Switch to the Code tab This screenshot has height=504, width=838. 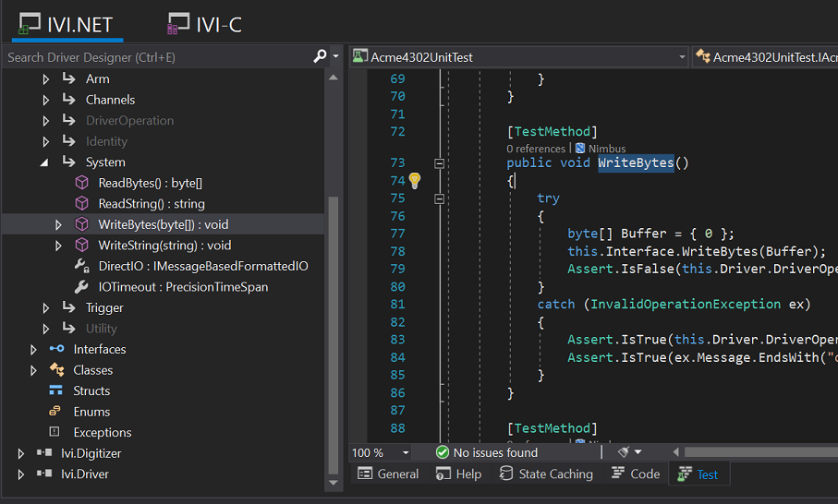tap(636, 474)
